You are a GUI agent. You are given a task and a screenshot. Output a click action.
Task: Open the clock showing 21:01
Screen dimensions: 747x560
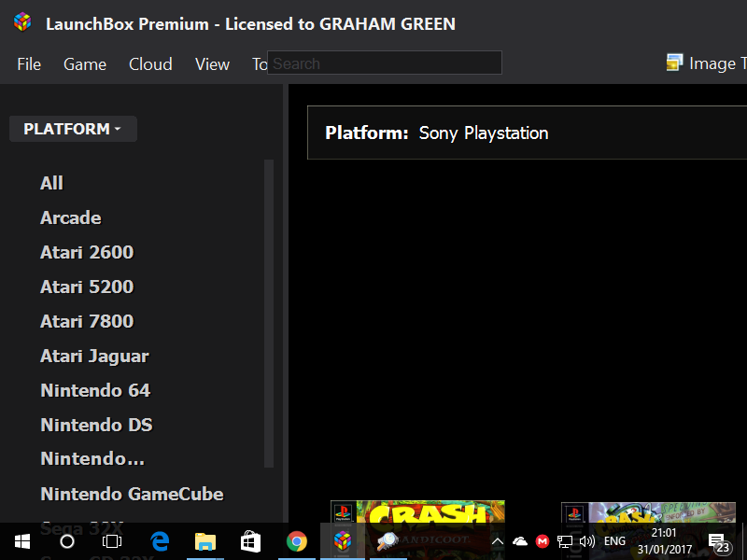(x=665, y=541)
